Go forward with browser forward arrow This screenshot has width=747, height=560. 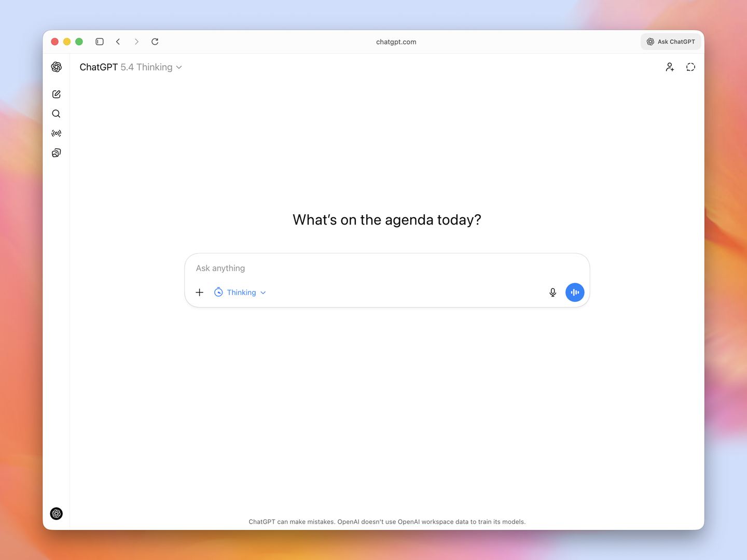pos(136,41)
